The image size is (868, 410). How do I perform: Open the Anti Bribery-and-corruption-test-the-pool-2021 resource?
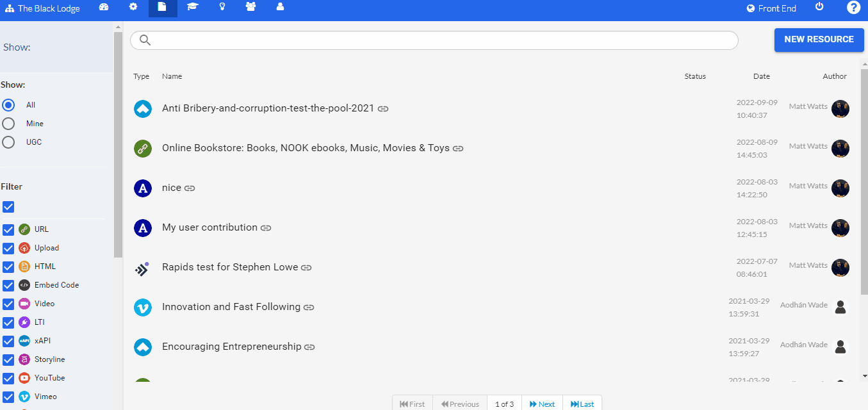pyautogui.click(x=267, y=108)
